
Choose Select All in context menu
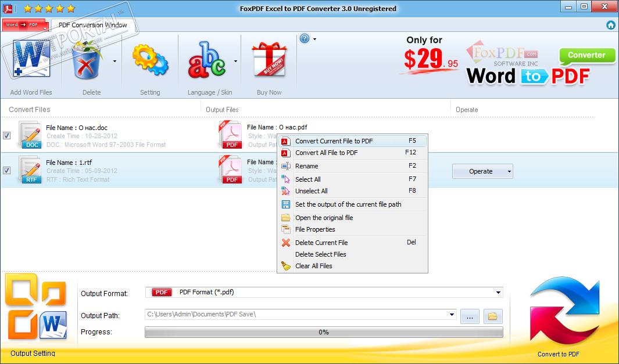352,179
